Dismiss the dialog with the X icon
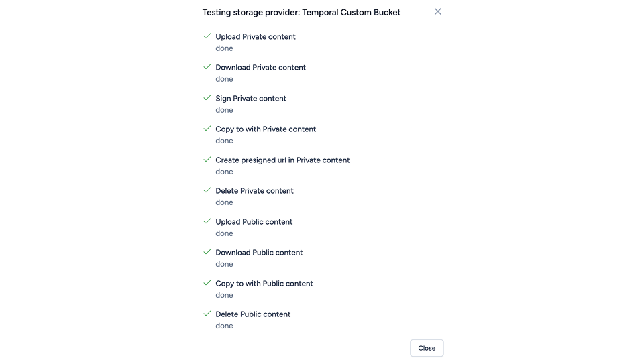The width and height of the screenshot is (644, 362). coord(438,11)
